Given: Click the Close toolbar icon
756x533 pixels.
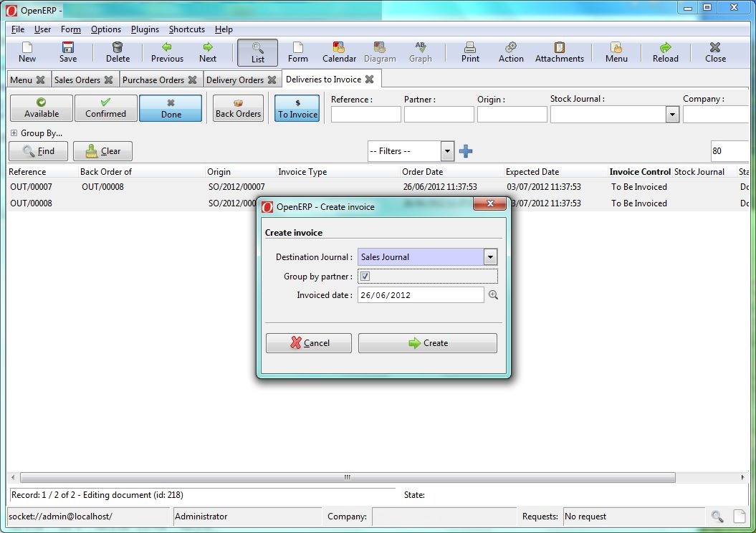Looking at the screenshot, I should point(715,52).
